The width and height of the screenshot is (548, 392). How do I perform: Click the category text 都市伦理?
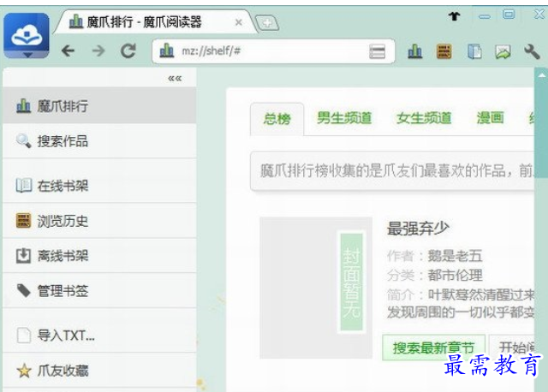point(455,276)
